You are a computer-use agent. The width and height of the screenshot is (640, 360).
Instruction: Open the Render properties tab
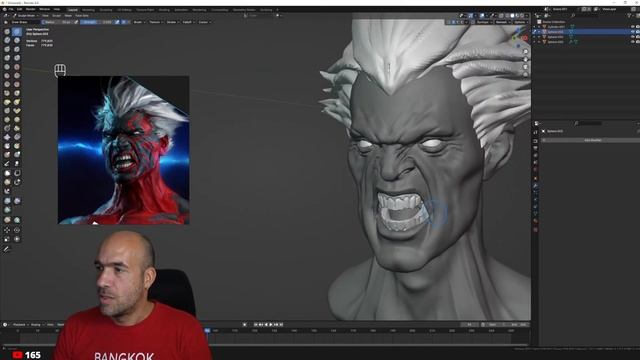[535, 141]
